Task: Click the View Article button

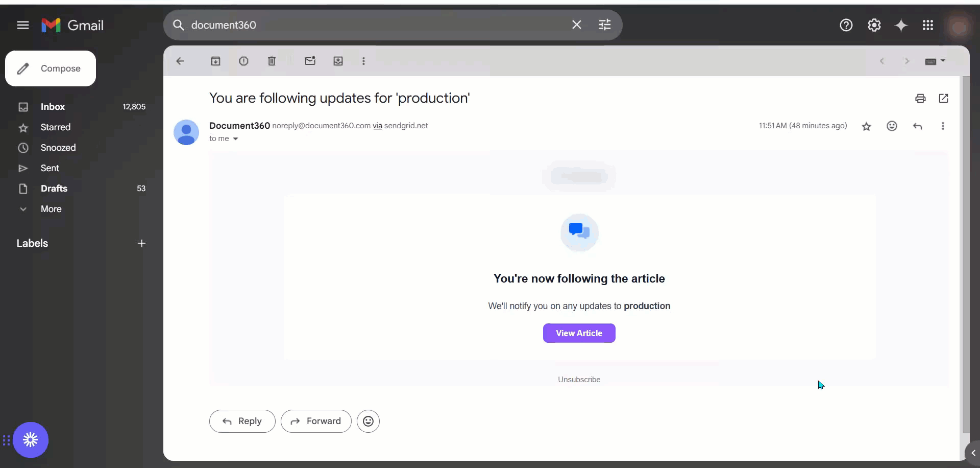Action: 579,333
